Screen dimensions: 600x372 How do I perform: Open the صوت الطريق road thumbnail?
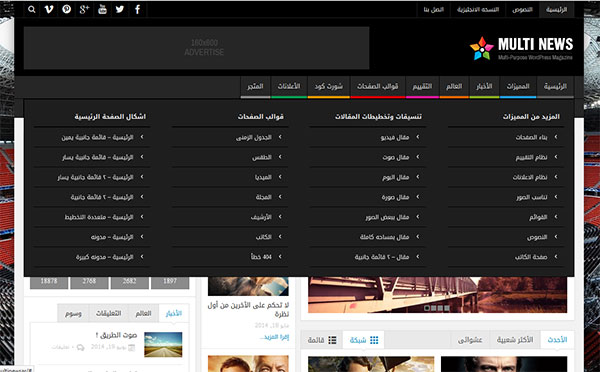(x=163, y=344)
